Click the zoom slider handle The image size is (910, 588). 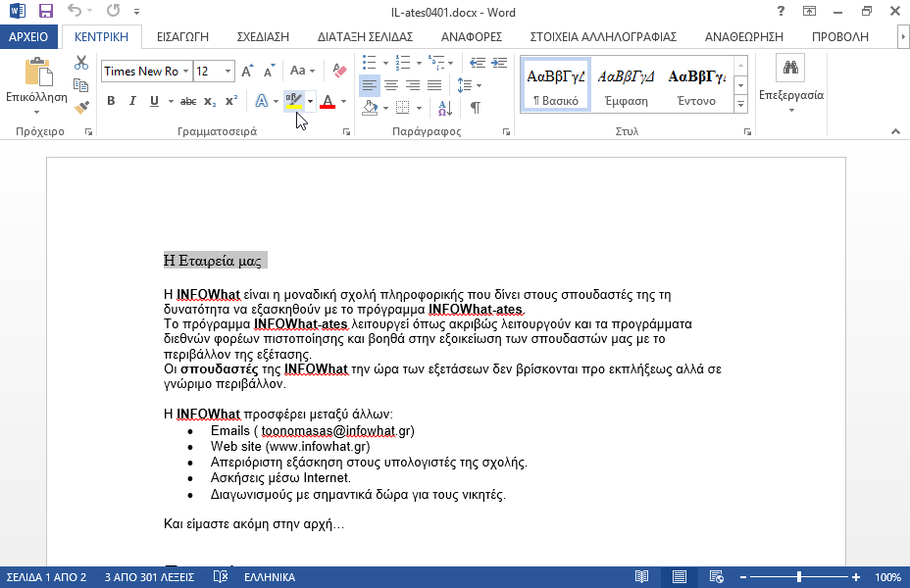click(799, 577)
